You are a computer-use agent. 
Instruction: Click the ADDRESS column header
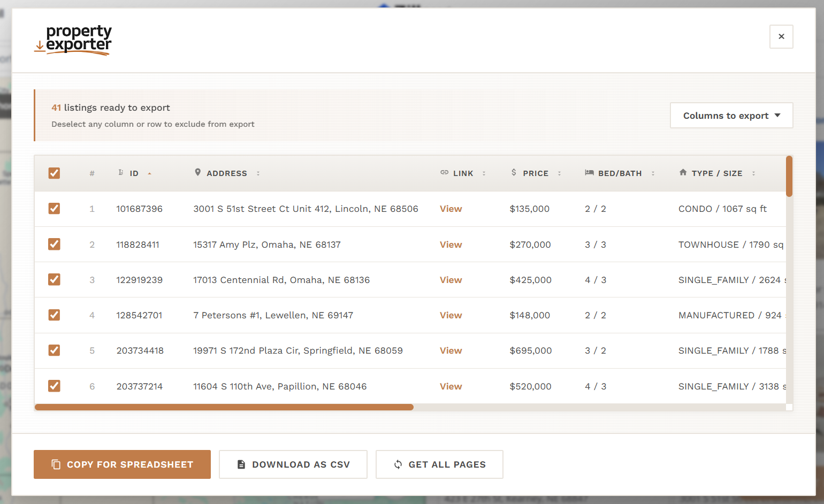click(x=227, y=173)
